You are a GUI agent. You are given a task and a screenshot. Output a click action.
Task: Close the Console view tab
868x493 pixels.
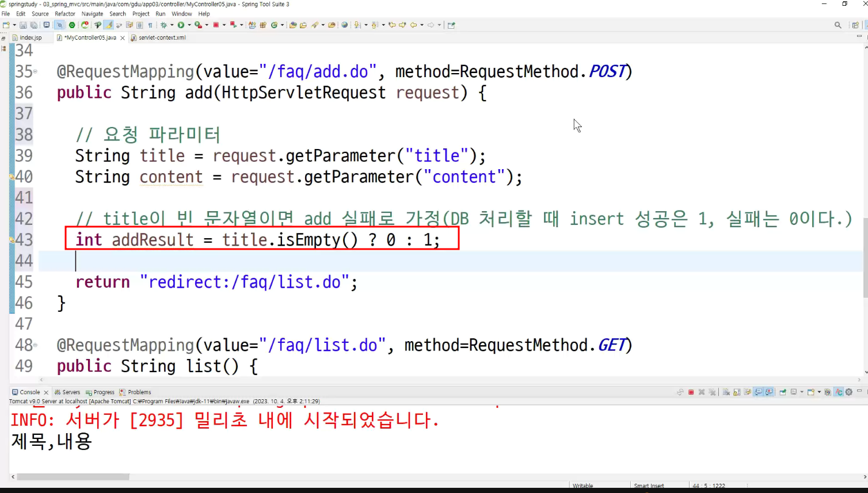tap(46, 392)
